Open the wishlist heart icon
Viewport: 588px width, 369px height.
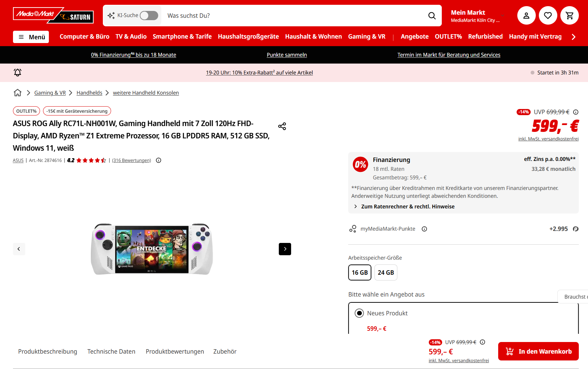(x=548, y=15)
